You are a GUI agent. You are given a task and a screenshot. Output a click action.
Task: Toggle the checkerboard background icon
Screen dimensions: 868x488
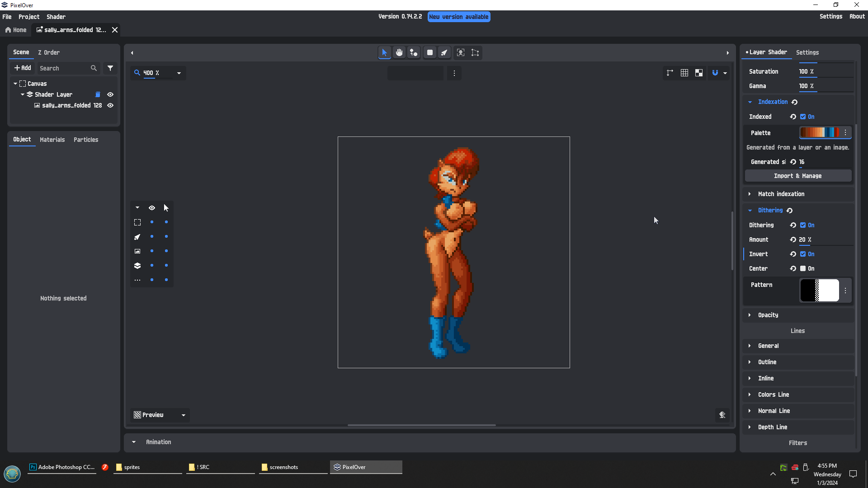[x=699, y=73]
